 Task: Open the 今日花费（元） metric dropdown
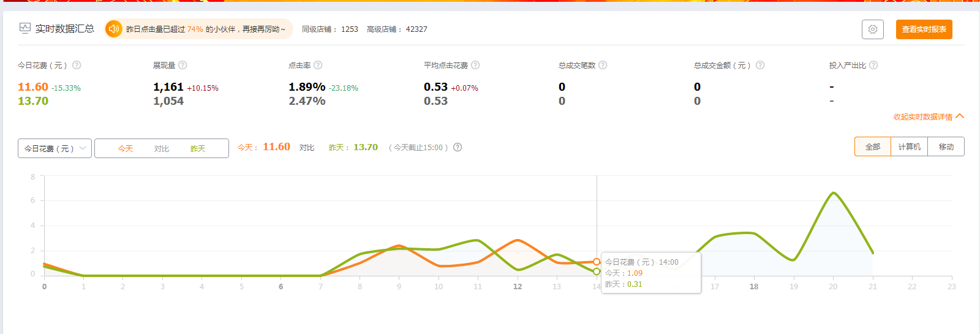coord(55,148)
